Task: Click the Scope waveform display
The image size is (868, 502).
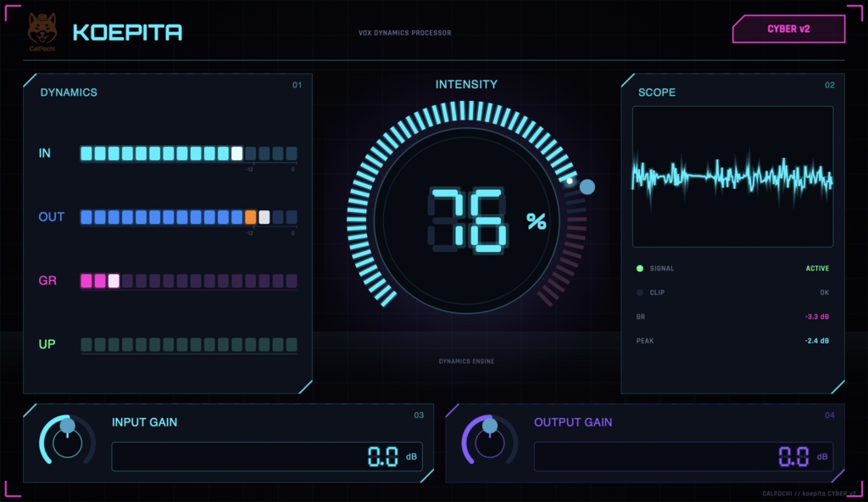Action: (732, 176)
